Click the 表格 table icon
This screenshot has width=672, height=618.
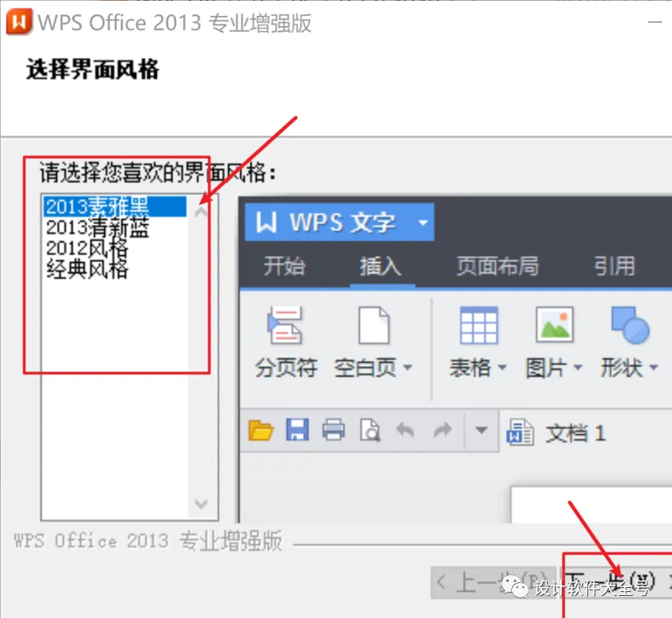479,326
